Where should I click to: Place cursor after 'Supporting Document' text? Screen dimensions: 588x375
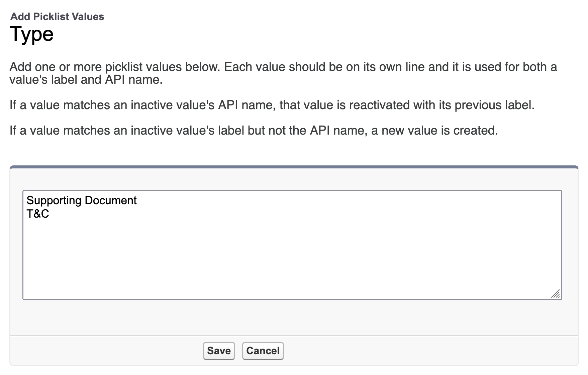click(137, 200)
